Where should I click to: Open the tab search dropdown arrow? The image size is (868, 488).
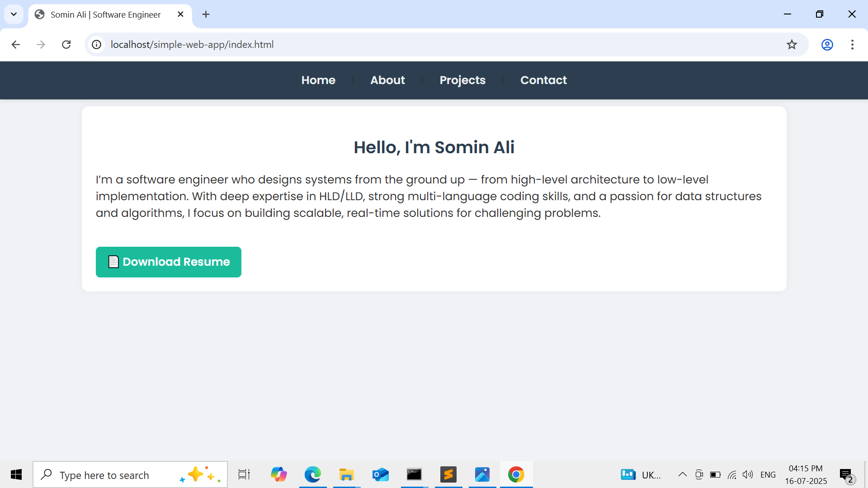pyautogui.click(x=14, y=14)
